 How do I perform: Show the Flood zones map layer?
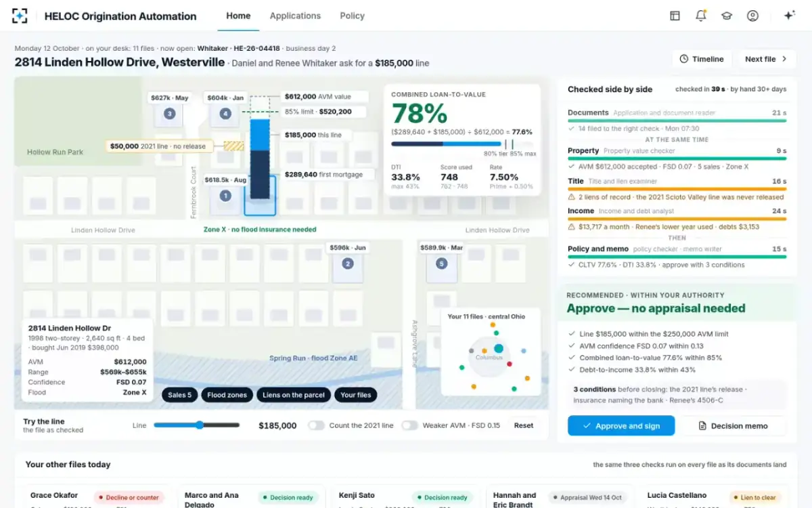[227, 395]
